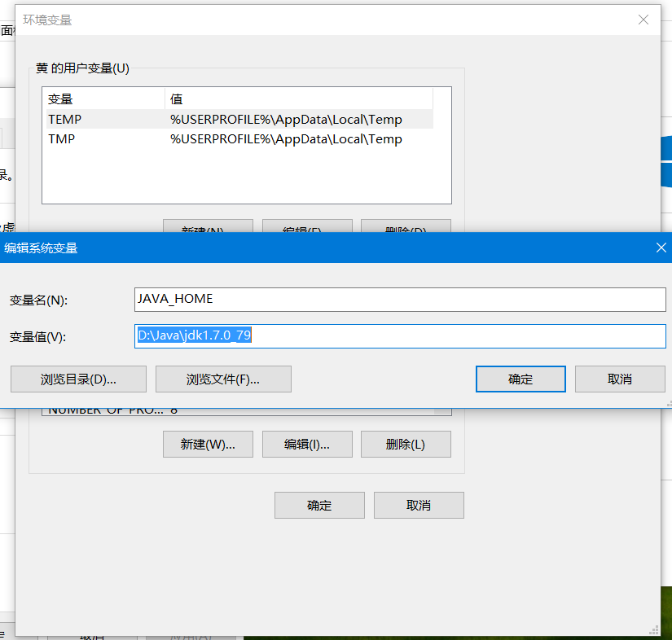Image resolution: width=672 pixels, height=640 pixels.
Task: Click 取消 at bottom of 环境变量 window
Action: 419,506
